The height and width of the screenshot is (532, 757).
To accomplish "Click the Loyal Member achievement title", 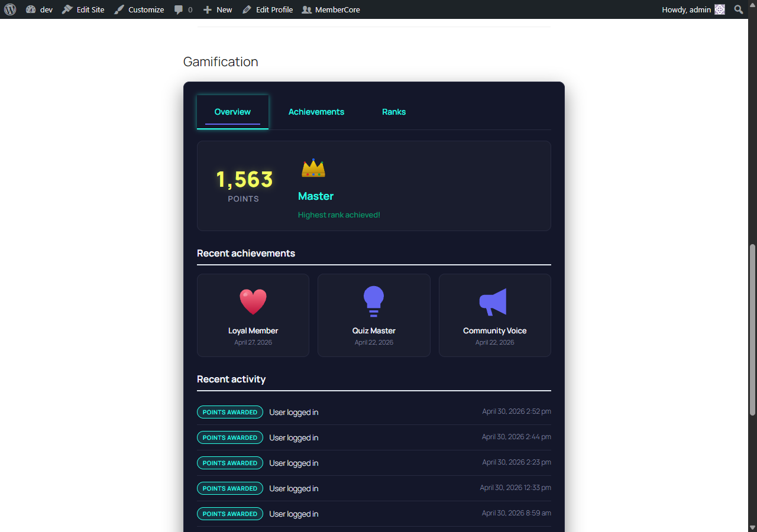I will point(253,330).
